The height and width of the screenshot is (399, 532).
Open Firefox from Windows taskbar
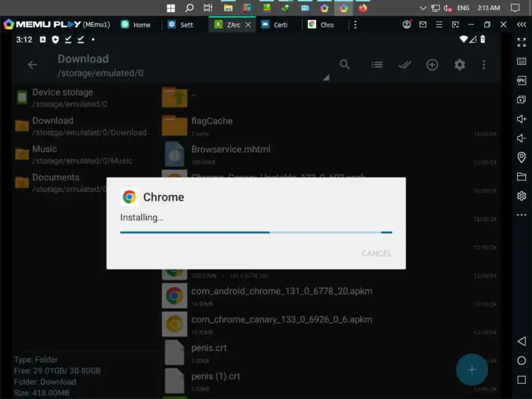tap(363, 8)
